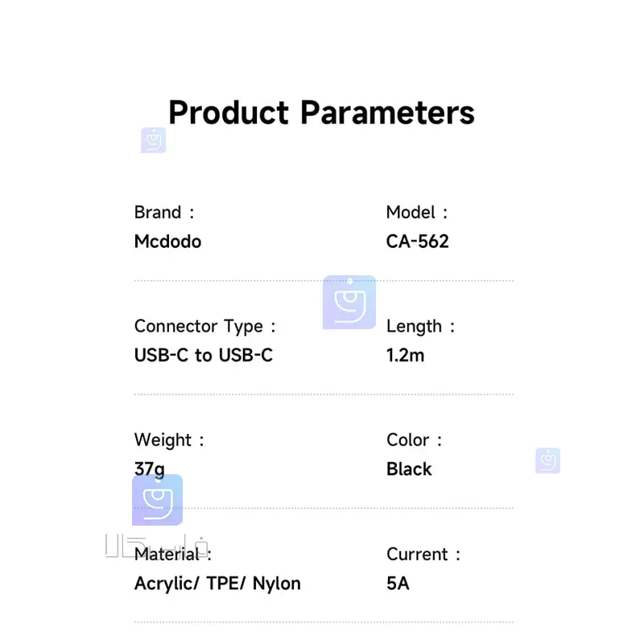Click the Black color value
This screenshot has width=644, height=644.
pos(409,469)
